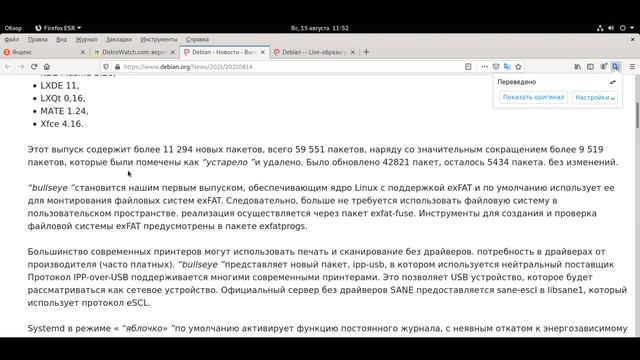
Task: Open the Library icon in toolbar
Action: [x=578, y=67]
